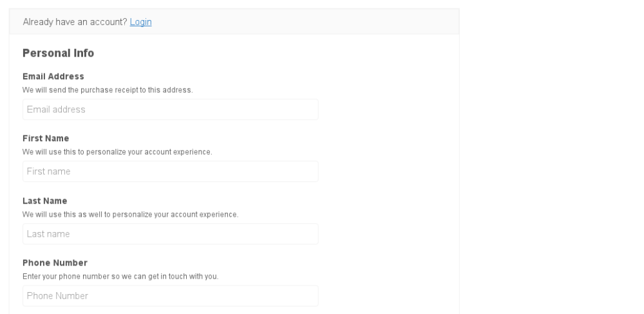Click the personalize hint text under First Name

tap(117, 152)
